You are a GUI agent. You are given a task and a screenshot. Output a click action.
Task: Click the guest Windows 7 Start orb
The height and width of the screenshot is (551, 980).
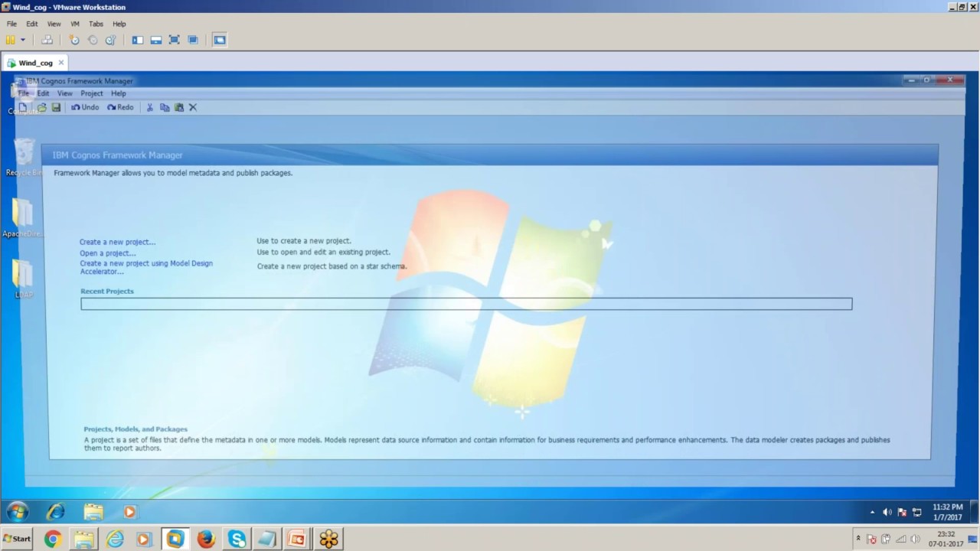pos(17,511)
